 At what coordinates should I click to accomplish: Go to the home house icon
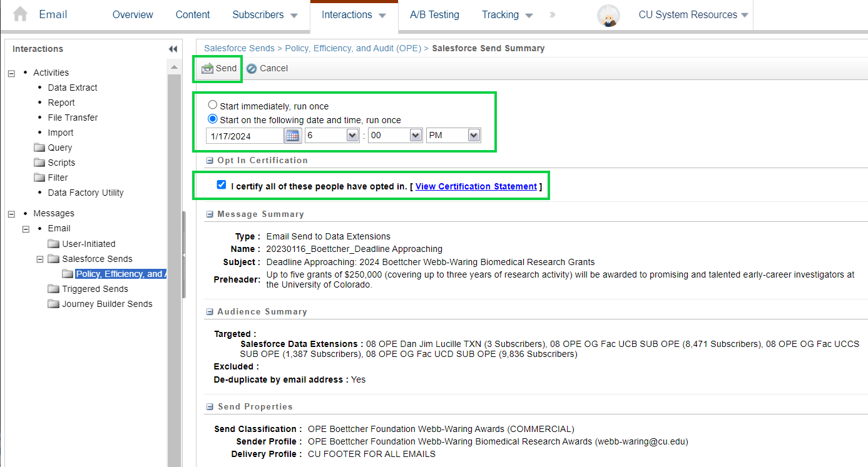pyautogui.click(x=20, y=14)
